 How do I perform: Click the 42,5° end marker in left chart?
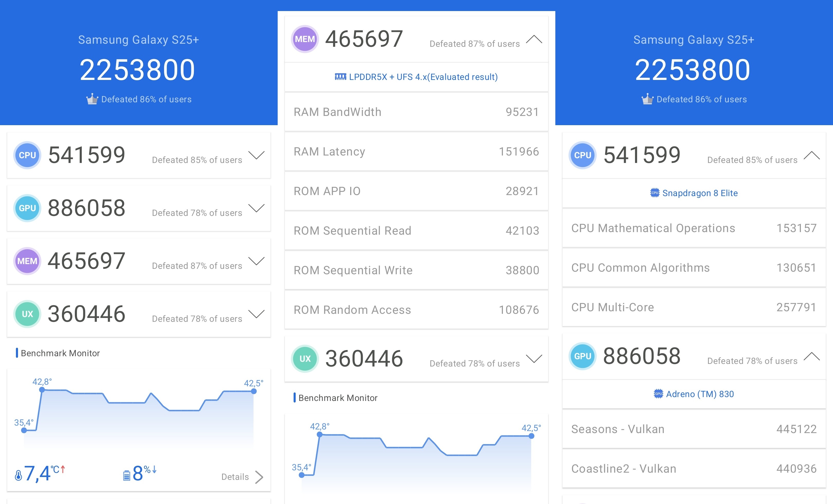pos(254,391)
